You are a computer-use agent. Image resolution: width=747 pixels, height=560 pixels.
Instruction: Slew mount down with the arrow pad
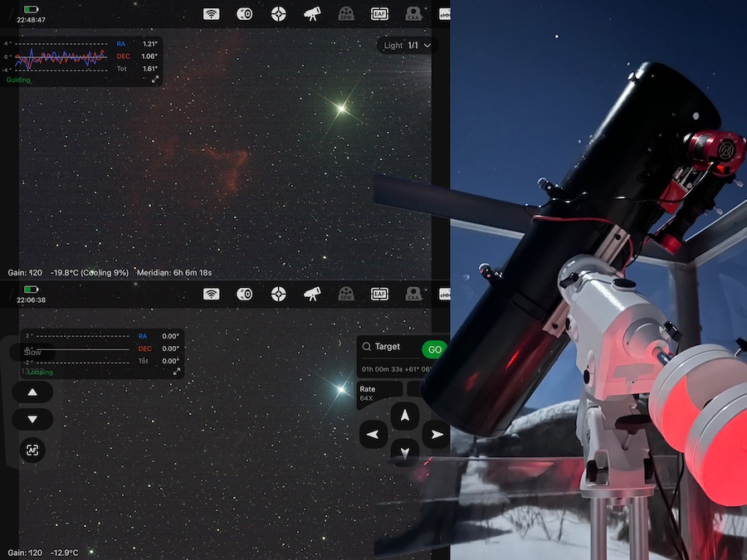[x=404, y=452]
